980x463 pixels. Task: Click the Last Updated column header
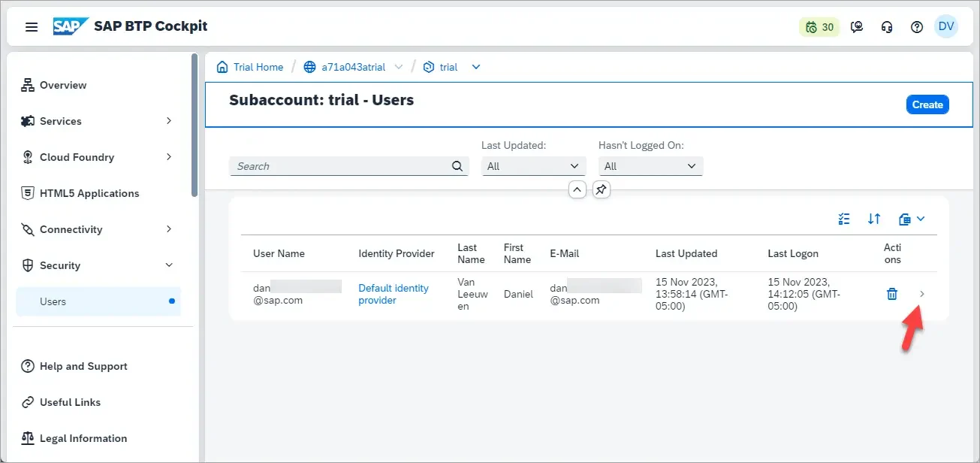(686, 253)
